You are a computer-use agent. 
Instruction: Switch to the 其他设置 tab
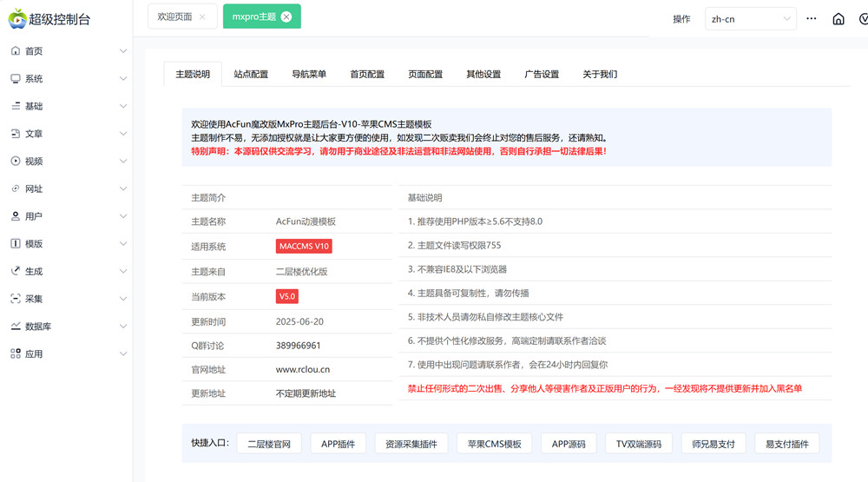pyautogui.click(x=483, y=74)
